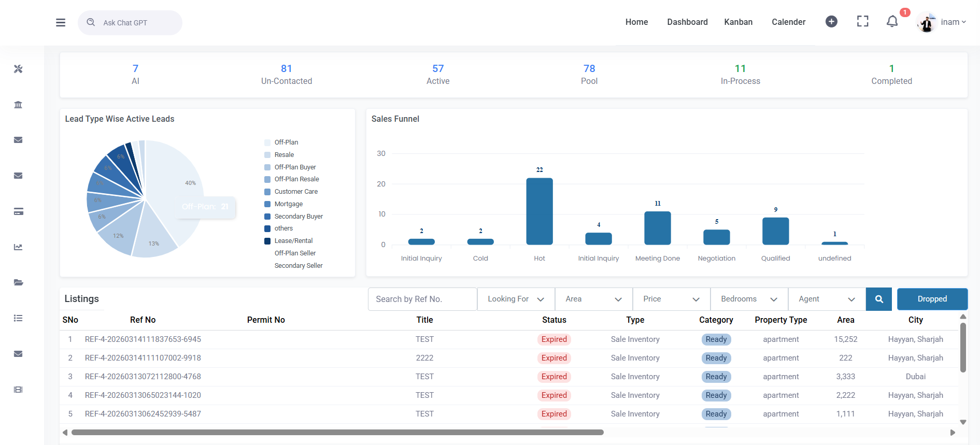Click horizontal scroll left arrow

(65, 432)
